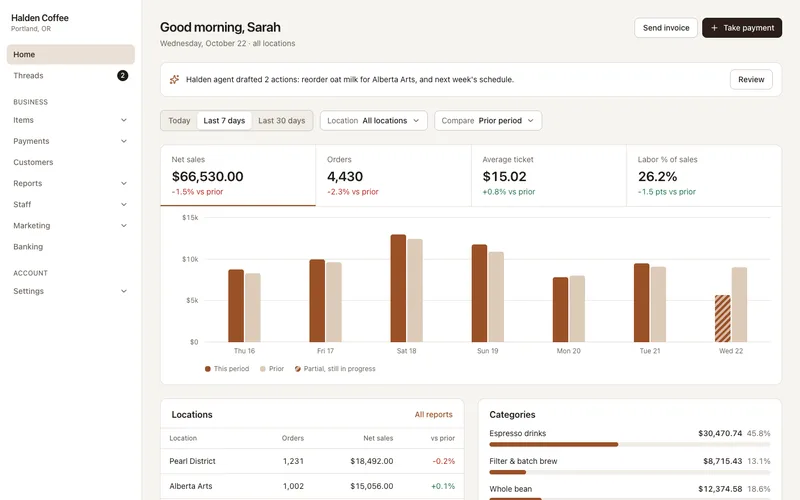The height and width of the screenshot is (500, 800).
Task: Click the vs prior column header
Action: click(442, 438)
